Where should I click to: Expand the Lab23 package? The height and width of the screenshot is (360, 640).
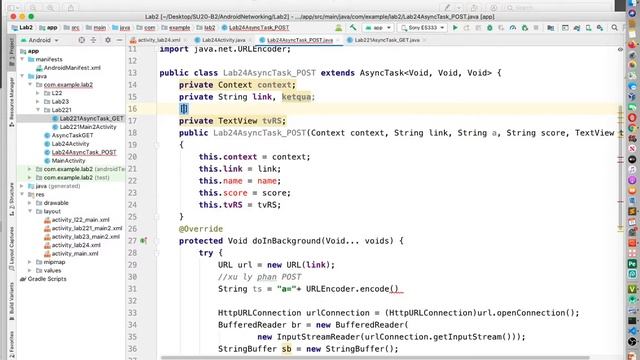[x=38, y=102]
